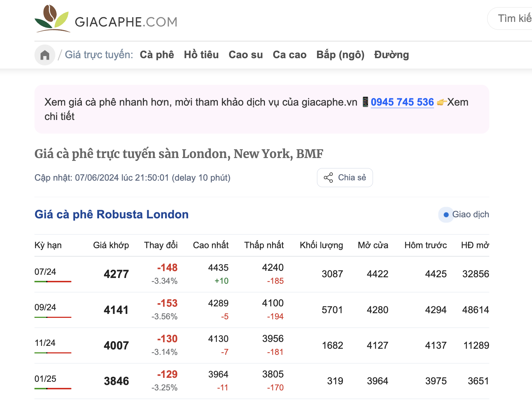Click the Giá khớp column header
The width and height of the screenshot is (532, 408).
(x=111, y=245)
